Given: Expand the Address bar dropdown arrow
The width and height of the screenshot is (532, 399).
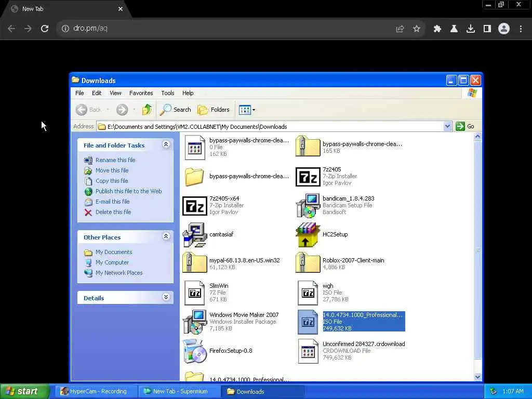Looking at the screenshot, I should [447, 126].
